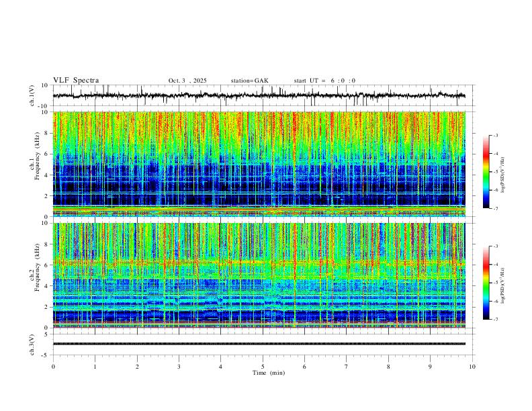Click the ch.3 black signal trace
532x411 pixels.
pos(259,344)
